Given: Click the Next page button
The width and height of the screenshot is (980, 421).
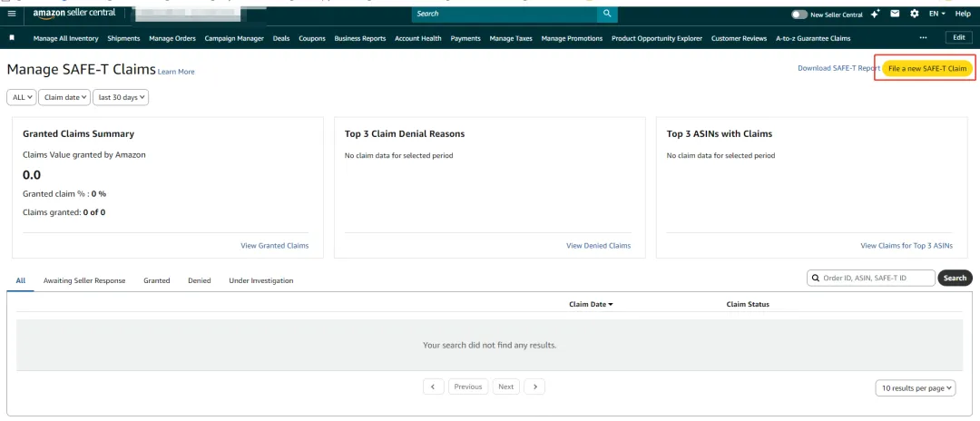Looking at the screenshot, I should 506,387.
